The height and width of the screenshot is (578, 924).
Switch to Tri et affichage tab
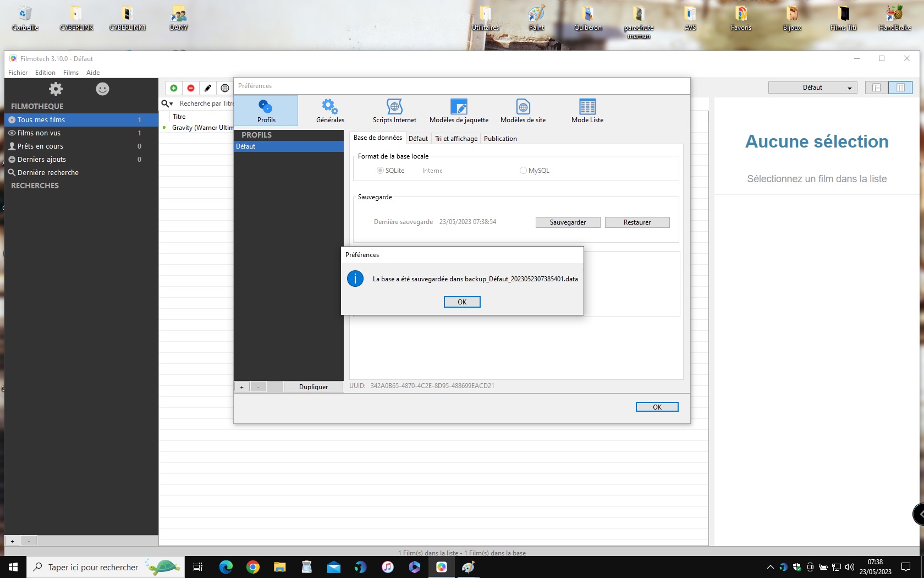coord(456,139)
